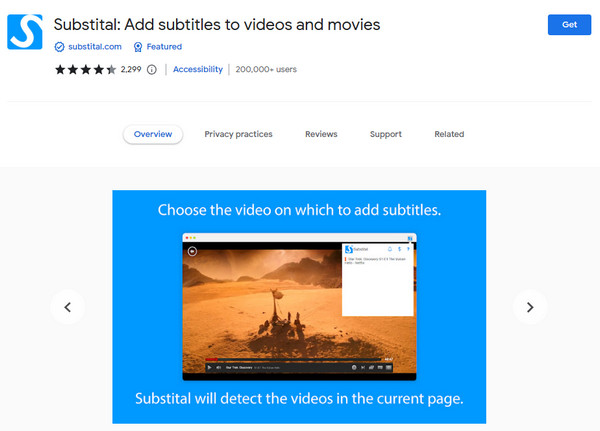
Task: Click the star rating display
Action: coord(85,69)
